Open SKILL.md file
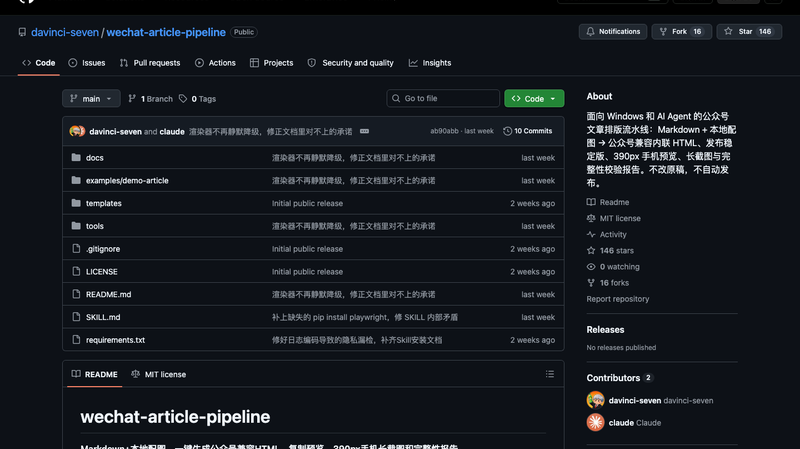 103,317
